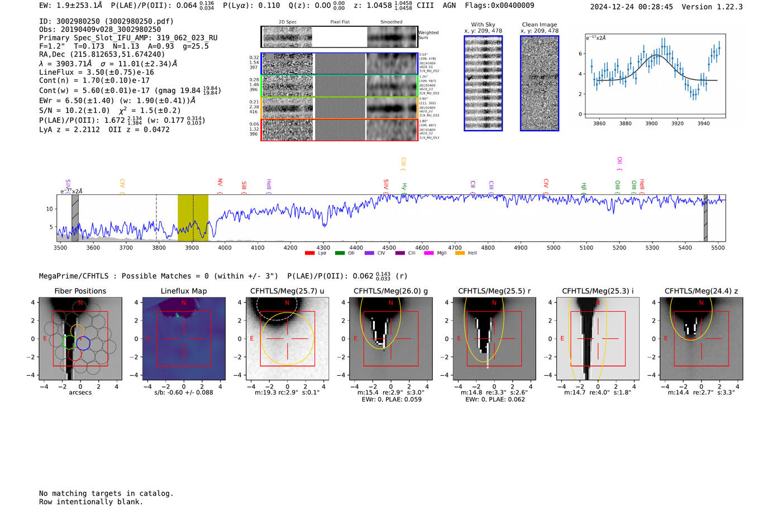The height and width of the screenshot is (532, 782).
Task: Open the CFHTLS i-band cutout image
Action: [x=598, y=339]
